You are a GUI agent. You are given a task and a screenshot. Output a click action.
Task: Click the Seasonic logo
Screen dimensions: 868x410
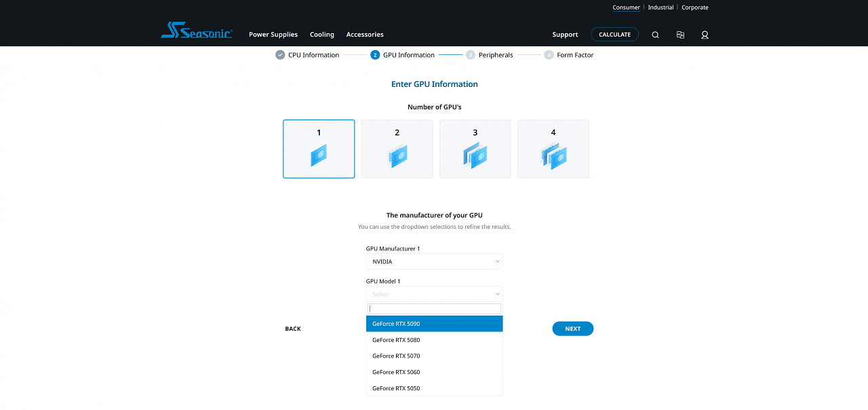[x=197, y=31]
